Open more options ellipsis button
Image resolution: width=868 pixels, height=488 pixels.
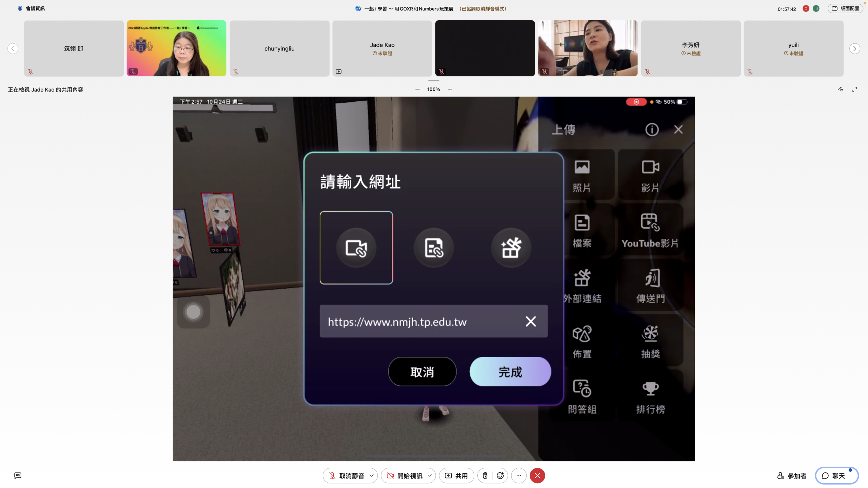519,475
